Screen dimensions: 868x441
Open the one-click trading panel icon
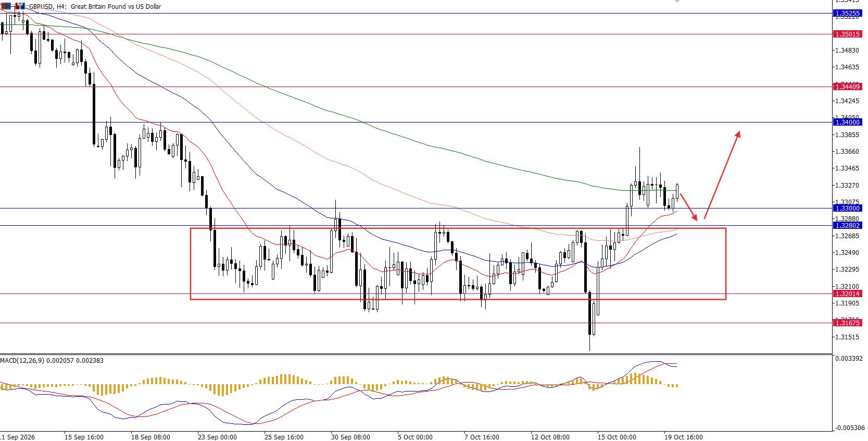6,6
